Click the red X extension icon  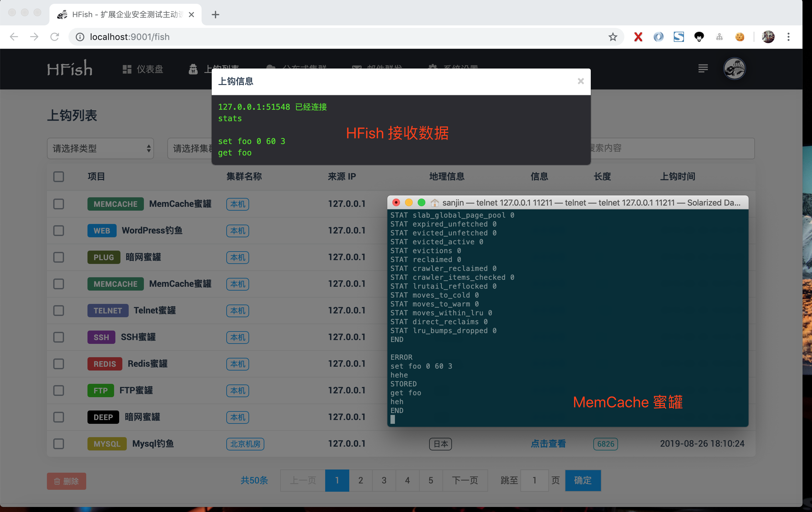pos(638,37)
